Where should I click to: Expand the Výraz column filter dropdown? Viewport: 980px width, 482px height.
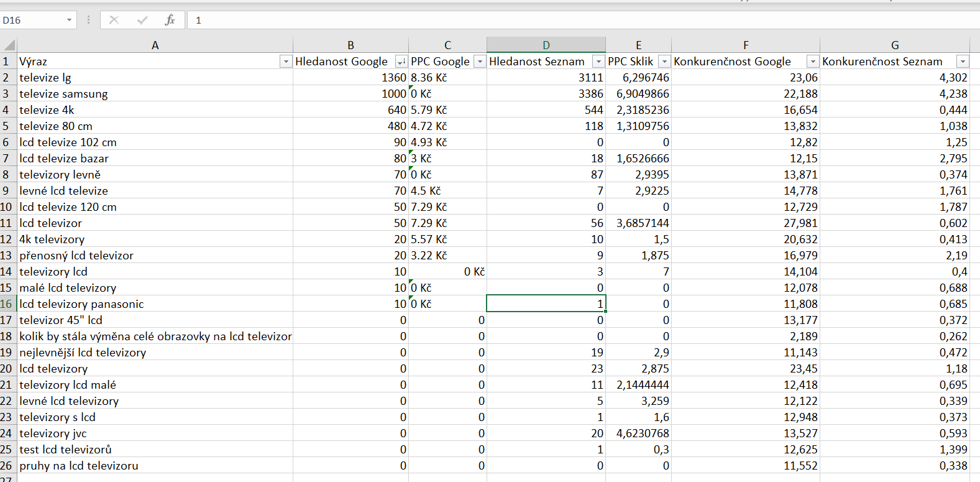click(x=286, y=62)
